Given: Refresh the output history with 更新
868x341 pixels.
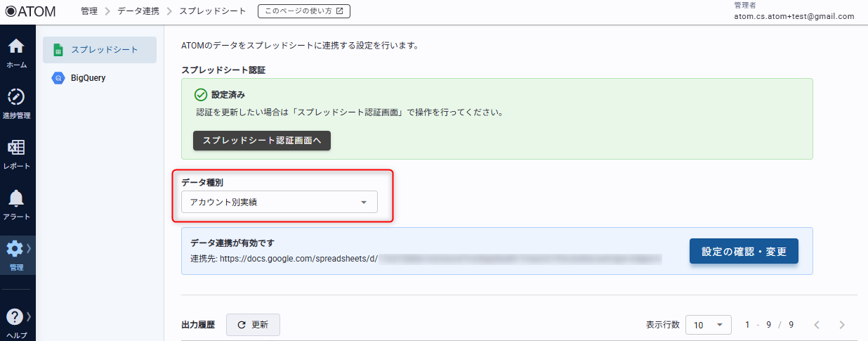Looking at the screenshot, I should pyautogui.click(x=253, y=325).
